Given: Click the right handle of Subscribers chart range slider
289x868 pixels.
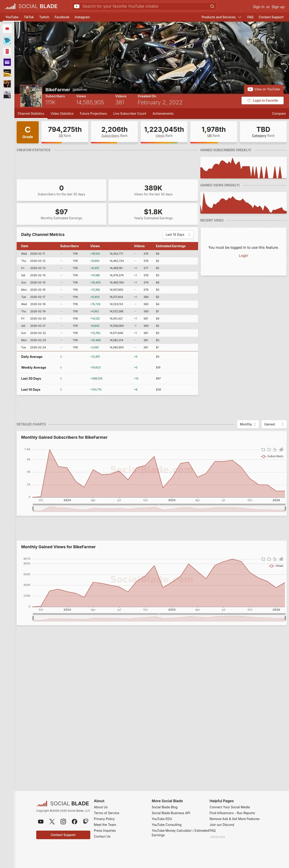Looking at the screenshot, I should point(285,508).
